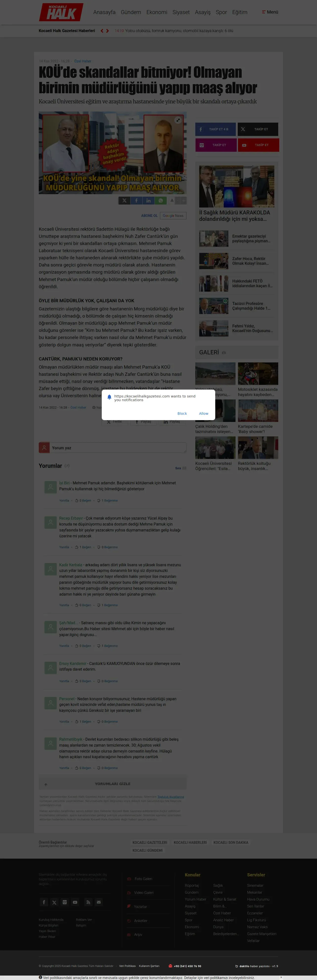Like the comment by Ersoy Karıdemir
Viewport: 317px width, 980px height.
coord(83,681)
